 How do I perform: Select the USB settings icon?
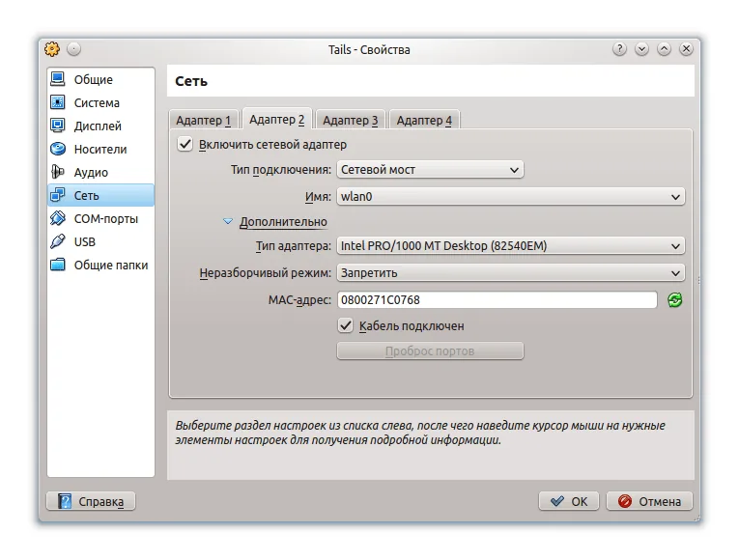coord(58,241)
